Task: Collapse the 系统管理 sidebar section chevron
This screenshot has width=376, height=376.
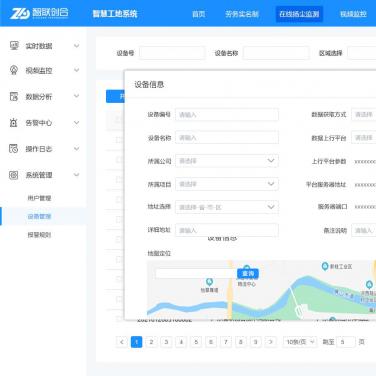Action: coord(76,175)
